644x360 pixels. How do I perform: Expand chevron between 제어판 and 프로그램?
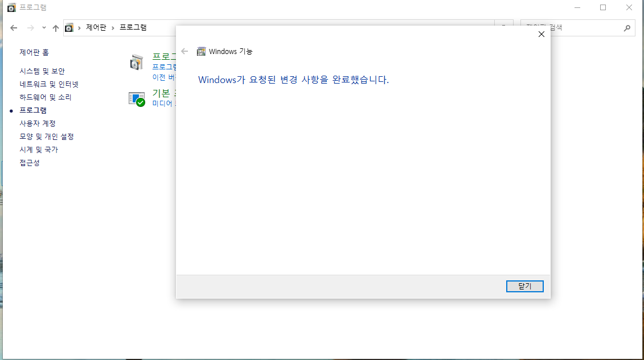pyautogui.click(x=113, y=28)
